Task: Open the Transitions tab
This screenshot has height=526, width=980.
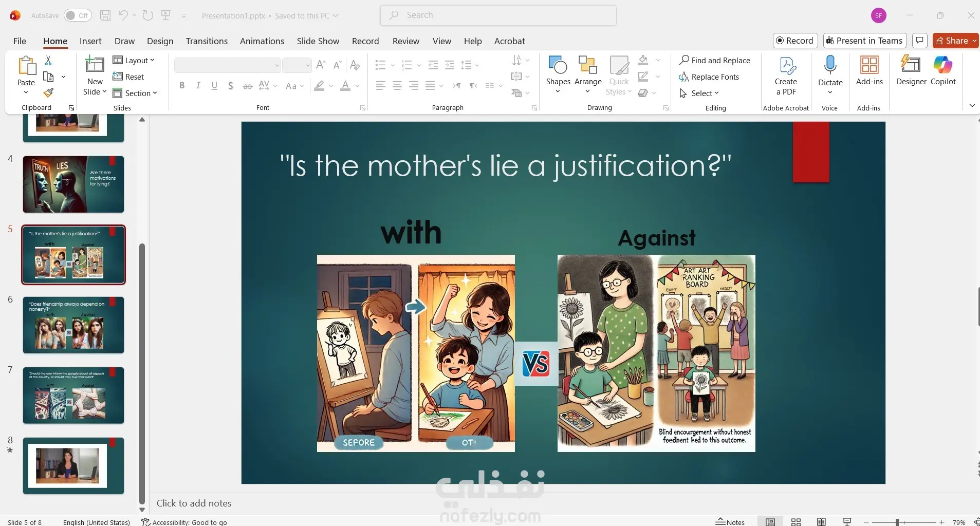Action: (x=207, y=41)
